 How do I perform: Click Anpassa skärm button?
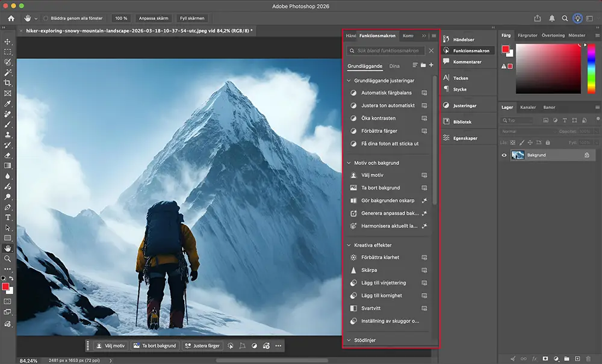point(153,19)
